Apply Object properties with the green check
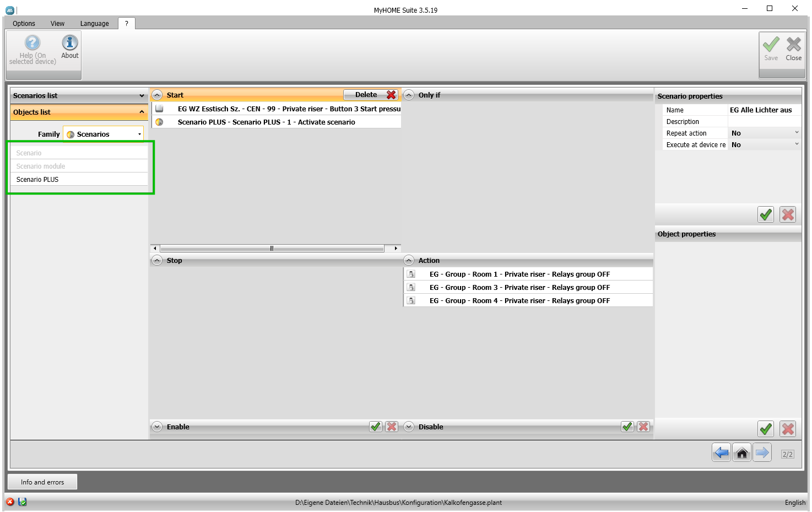Screen dimensions: 812x512 pyautogui.click(x=766, y=429)
